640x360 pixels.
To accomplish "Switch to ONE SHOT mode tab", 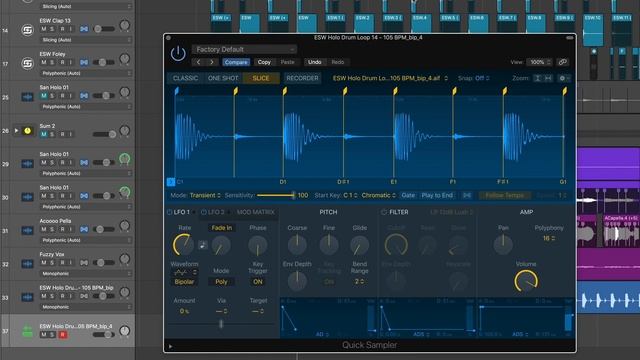I will (x=223, y=78).
